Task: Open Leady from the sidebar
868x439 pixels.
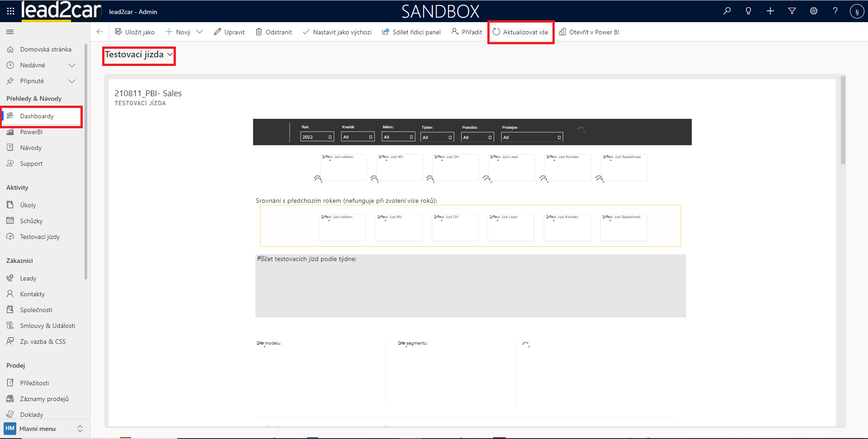Action: click(28, 278)
